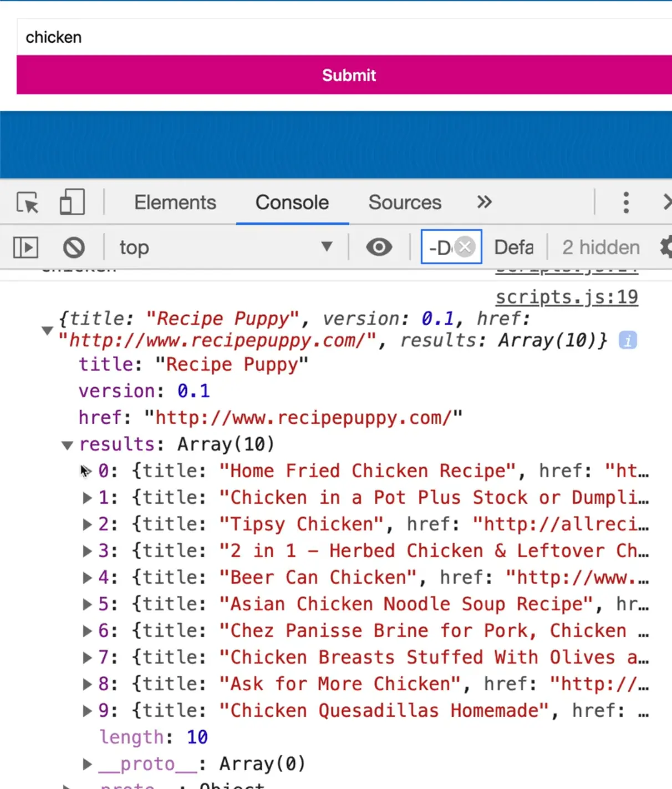This screenshot has width=672, height=789.
Task: Click the info badge on the Recipe Puppy object
Action: [627, 340]
